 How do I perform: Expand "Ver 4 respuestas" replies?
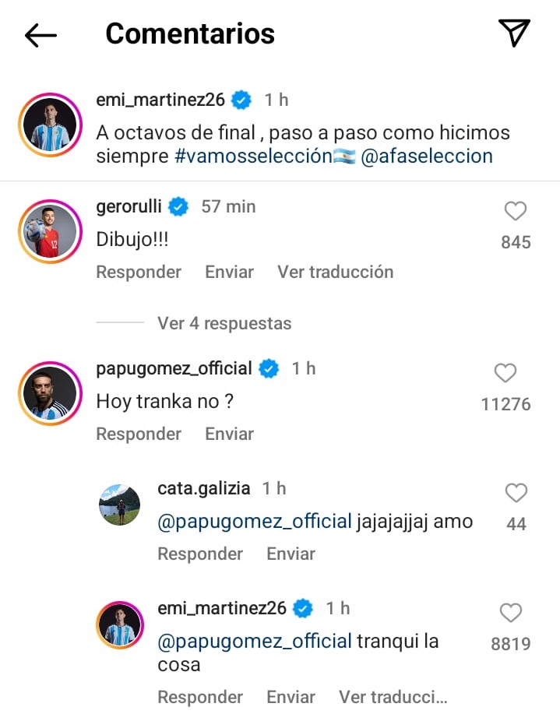click(x=224, y=323)
